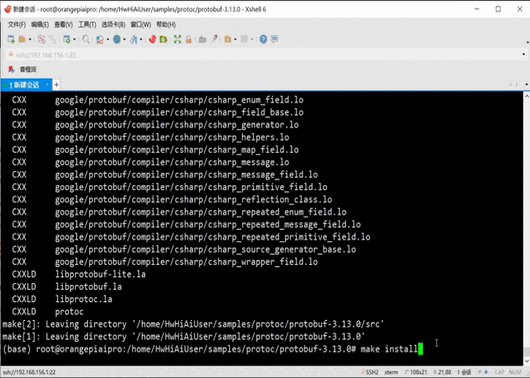Click the tab scroll left arrow

[511, 85]
